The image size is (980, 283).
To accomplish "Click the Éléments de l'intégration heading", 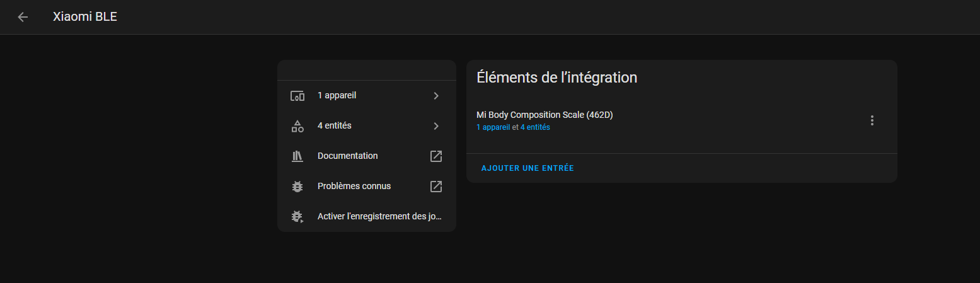I will 557,78.
